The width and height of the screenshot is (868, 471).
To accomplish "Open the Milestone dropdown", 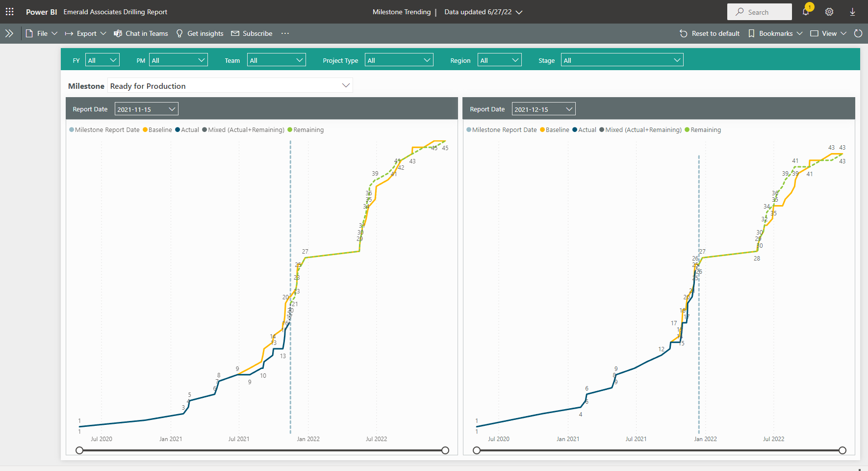I will pyautogui.click(x=230, y=86).
